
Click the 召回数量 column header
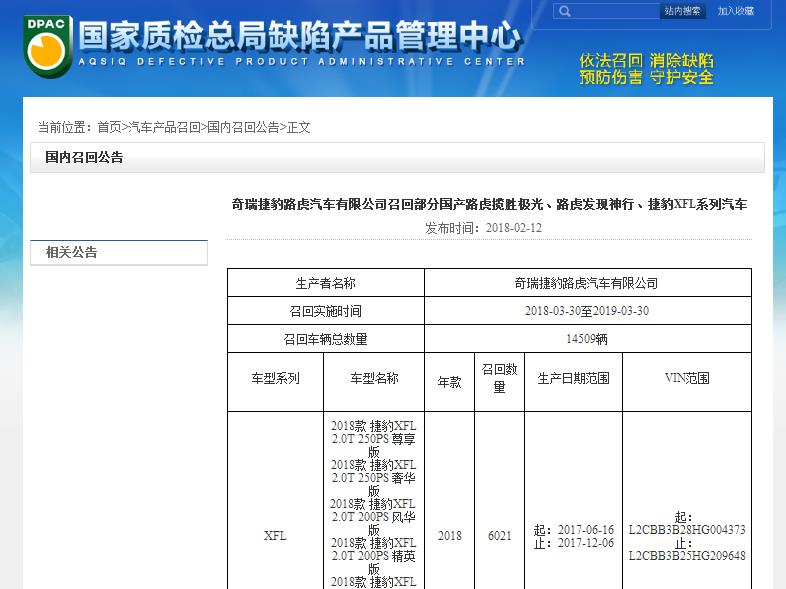pyautogui.click(x=499, y=382)
